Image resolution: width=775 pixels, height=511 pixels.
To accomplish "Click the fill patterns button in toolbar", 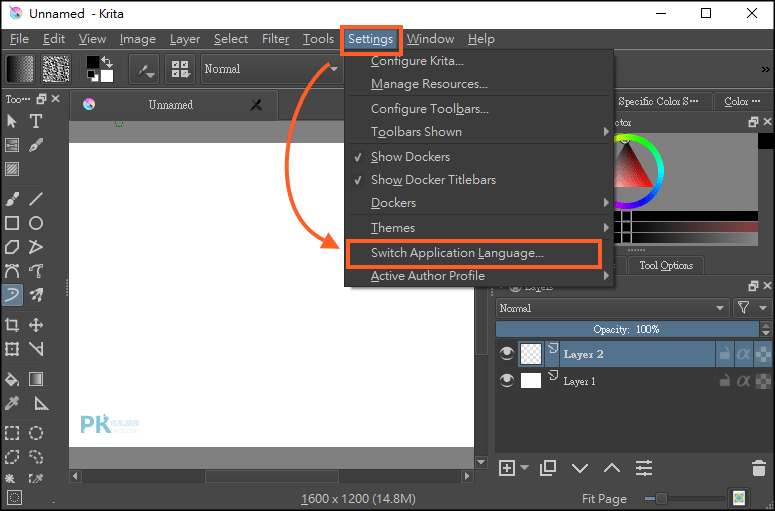I will [x=56, y=68].
